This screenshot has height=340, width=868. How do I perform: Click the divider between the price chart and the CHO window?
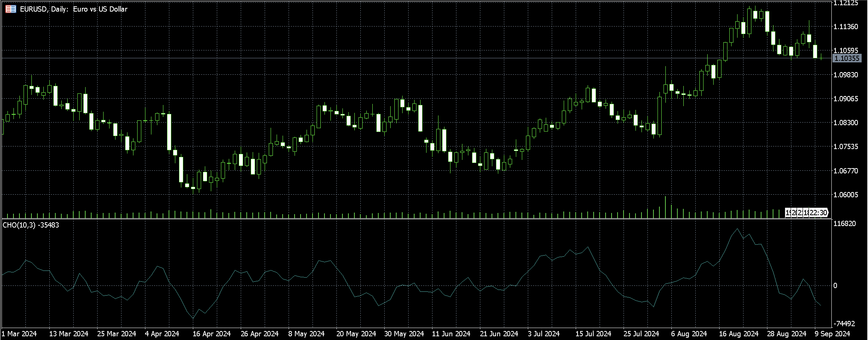pyautogui.click(x=416, y=219)
